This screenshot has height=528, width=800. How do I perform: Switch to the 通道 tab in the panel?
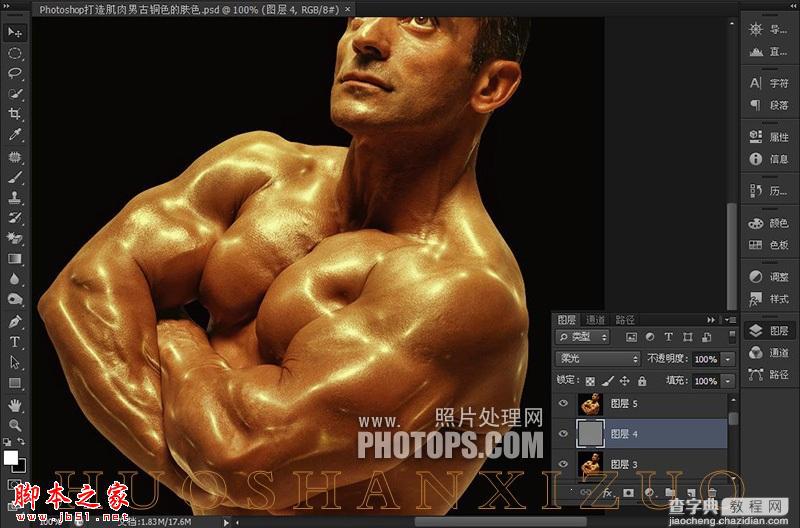tap(595, 320)
